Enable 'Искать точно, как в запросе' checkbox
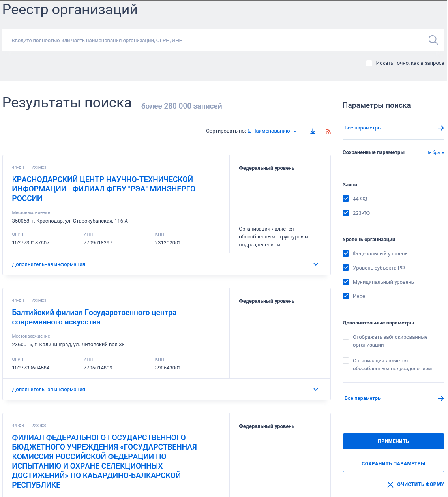 click(369, 63)
